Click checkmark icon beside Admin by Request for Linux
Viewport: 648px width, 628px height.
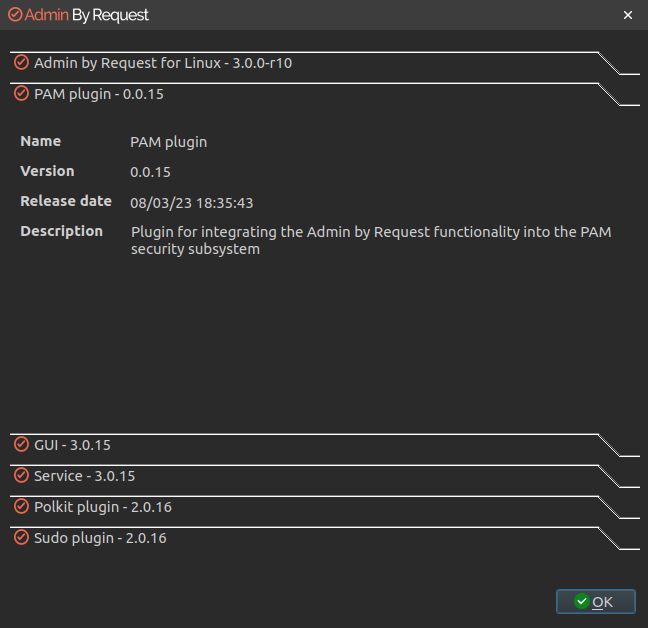pos(21,62)
